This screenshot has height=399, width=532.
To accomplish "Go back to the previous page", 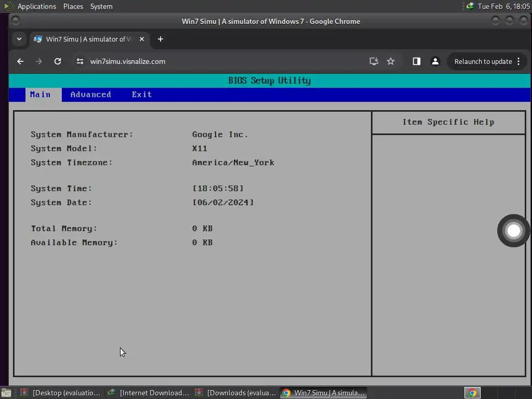I will click(20, 61).
